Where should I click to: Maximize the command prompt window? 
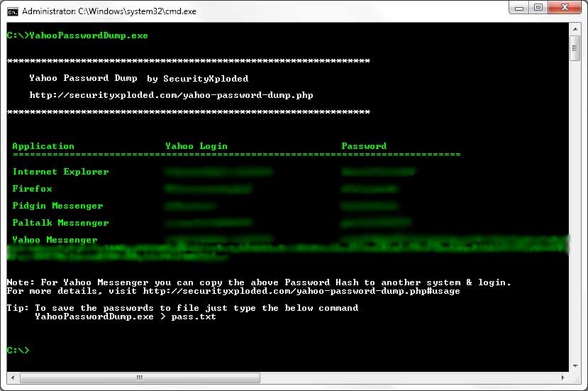point(539,9)
